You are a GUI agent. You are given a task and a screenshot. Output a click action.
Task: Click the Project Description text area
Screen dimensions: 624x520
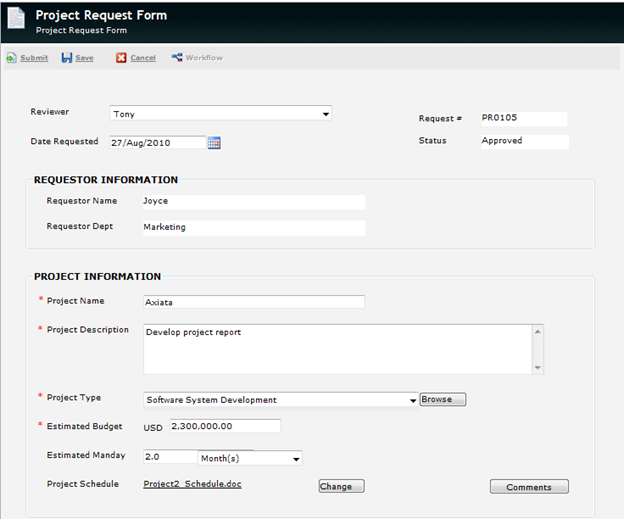337,349
